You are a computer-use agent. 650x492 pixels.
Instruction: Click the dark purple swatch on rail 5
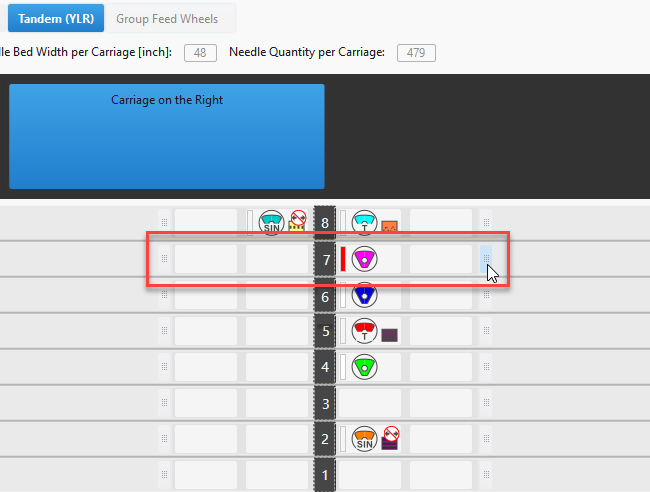390,335
